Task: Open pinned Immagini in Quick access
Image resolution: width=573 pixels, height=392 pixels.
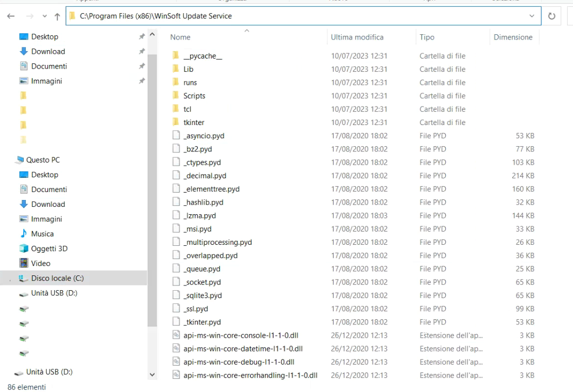Action: pyautogui.click(x=46, y=81)
